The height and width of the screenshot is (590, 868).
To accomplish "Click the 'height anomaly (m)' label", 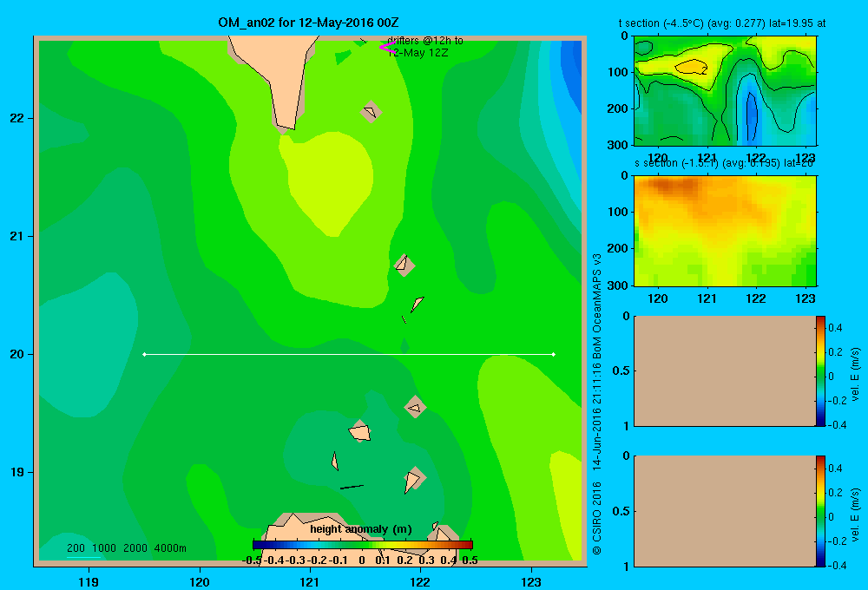I will pos(361,529).
